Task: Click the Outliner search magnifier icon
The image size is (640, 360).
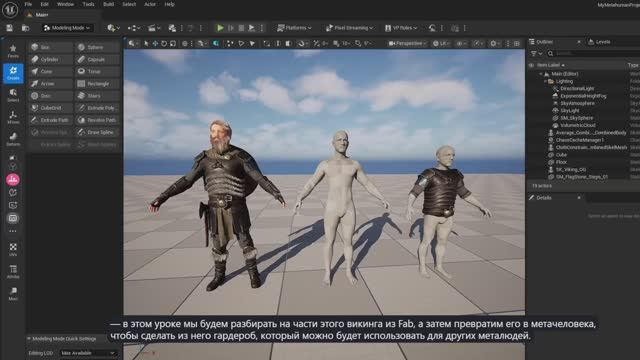Action: tap(550, 53)
